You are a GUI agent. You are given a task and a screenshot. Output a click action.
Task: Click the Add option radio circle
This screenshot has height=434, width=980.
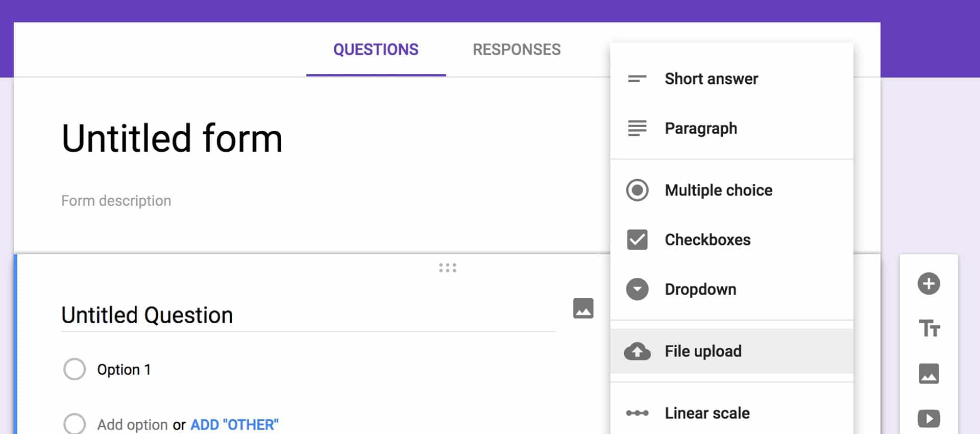75,424
